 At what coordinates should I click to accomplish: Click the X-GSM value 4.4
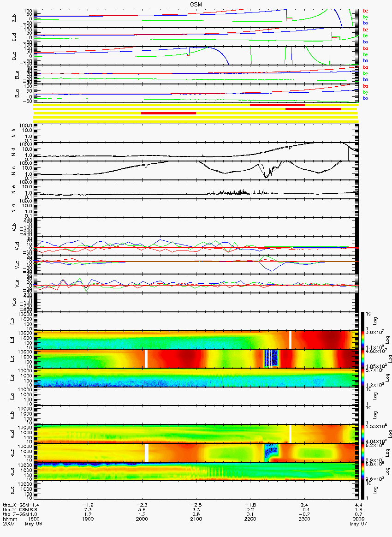tap(359, 505)
